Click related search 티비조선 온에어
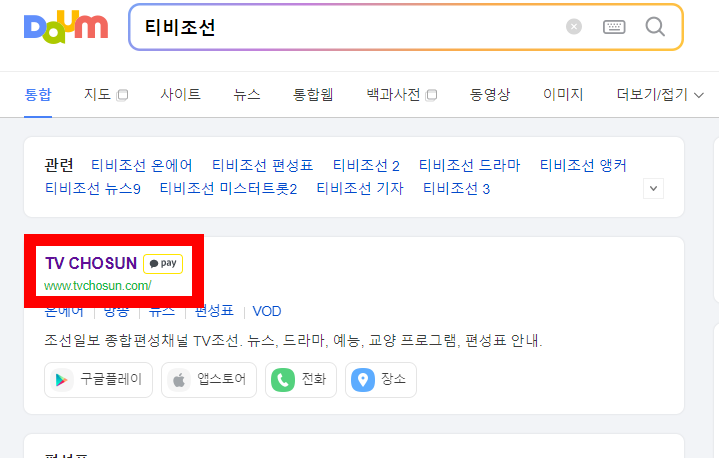 point(142,165)
